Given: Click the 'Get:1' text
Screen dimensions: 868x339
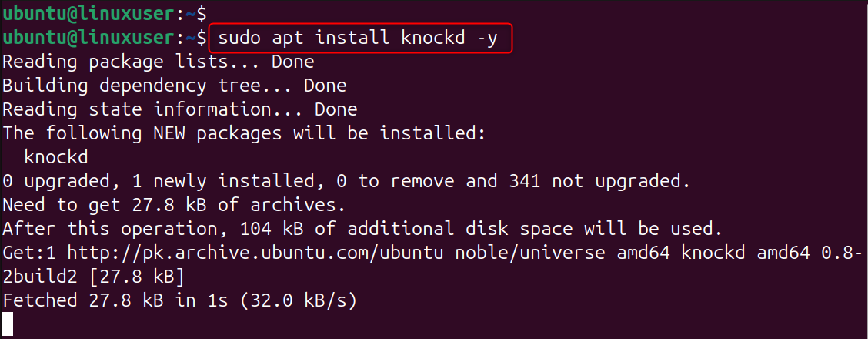Looking at the screenshot, I should tap(29, 252).
